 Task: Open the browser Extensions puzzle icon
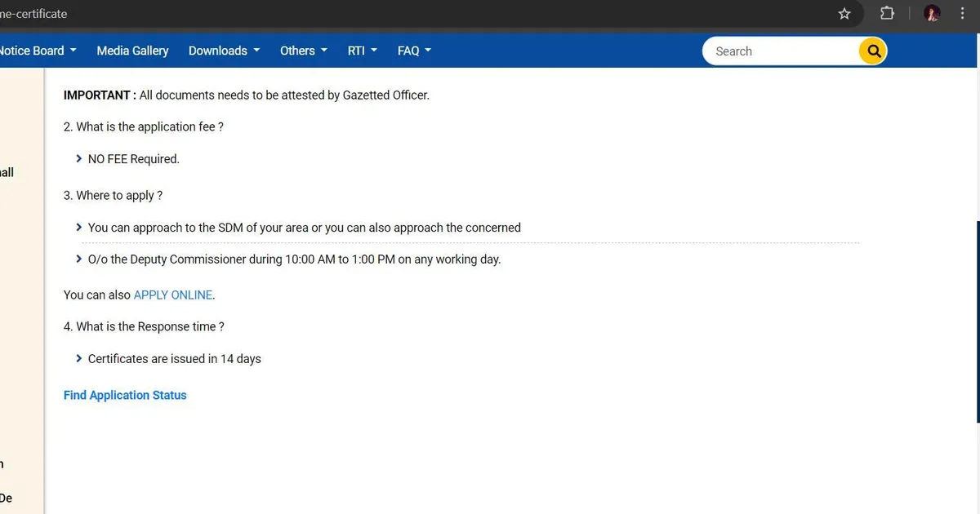pos(887,14)
